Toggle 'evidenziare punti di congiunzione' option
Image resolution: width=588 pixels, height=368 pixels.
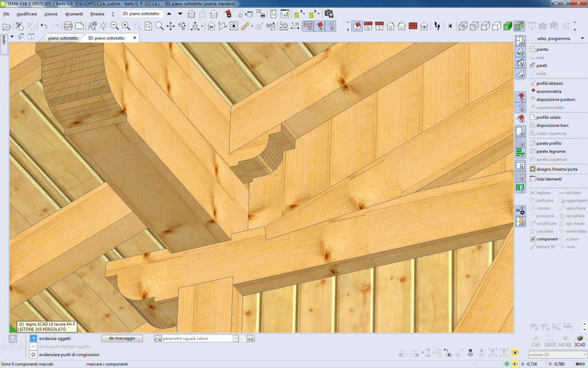click(34, 355)
